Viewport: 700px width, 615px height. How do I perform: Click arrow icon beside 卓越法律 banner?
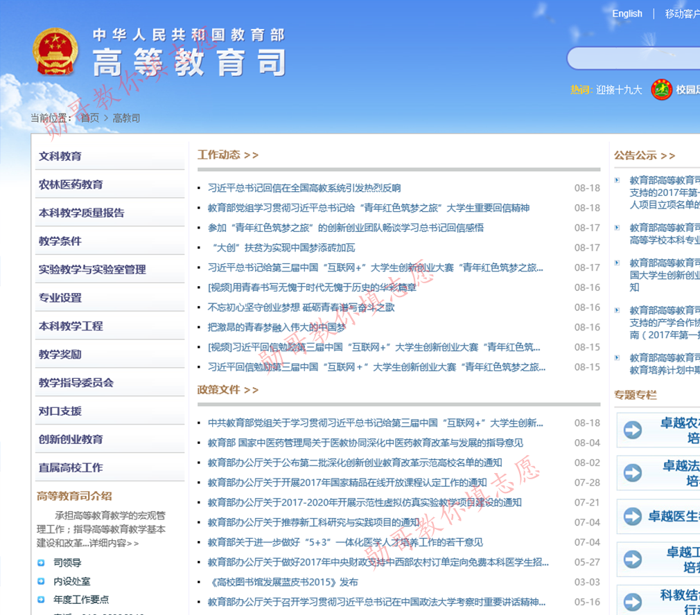633,473
